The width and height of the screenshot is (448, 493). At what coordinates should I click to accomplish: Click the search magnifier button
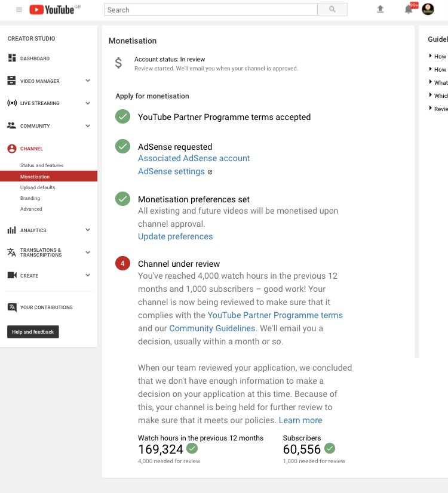[x=332, y=10]
